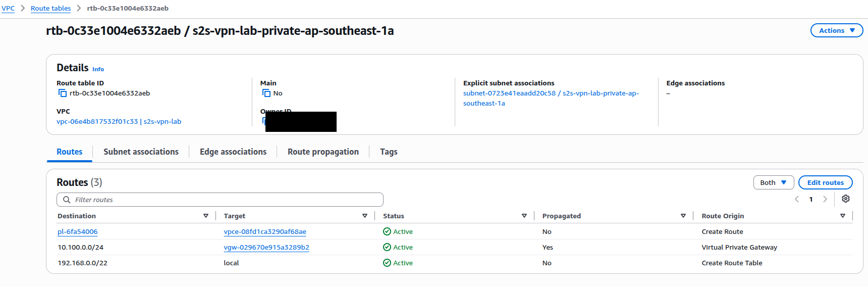Copy the Main value No
The width and height of the screenshot is (868, 287).
click(x=266, y=93)
